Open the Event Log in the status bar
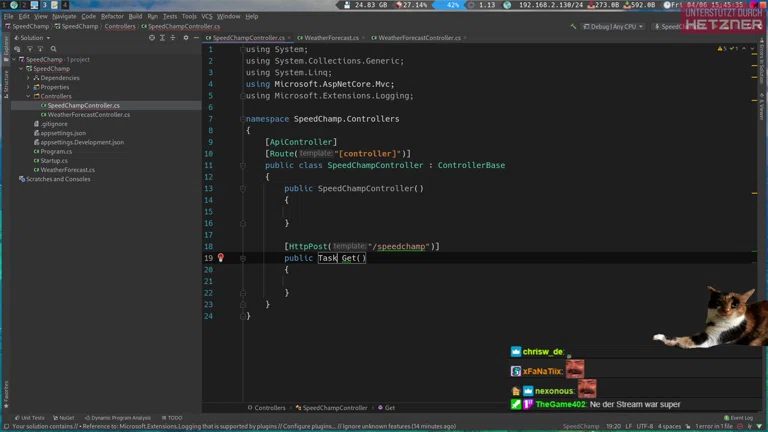Image resolution: width=768 pixels, height=432 pixels. click(740, 418)
